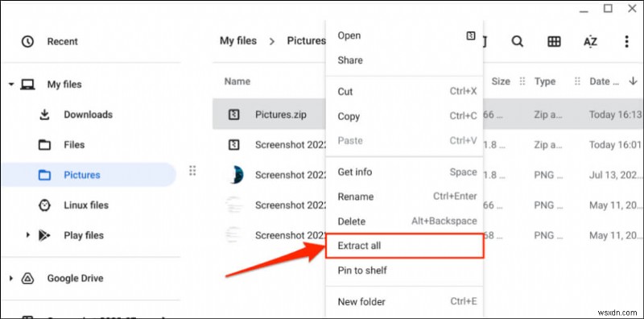Maximize the Files window
Screen dimensions: 644x319
608,8
